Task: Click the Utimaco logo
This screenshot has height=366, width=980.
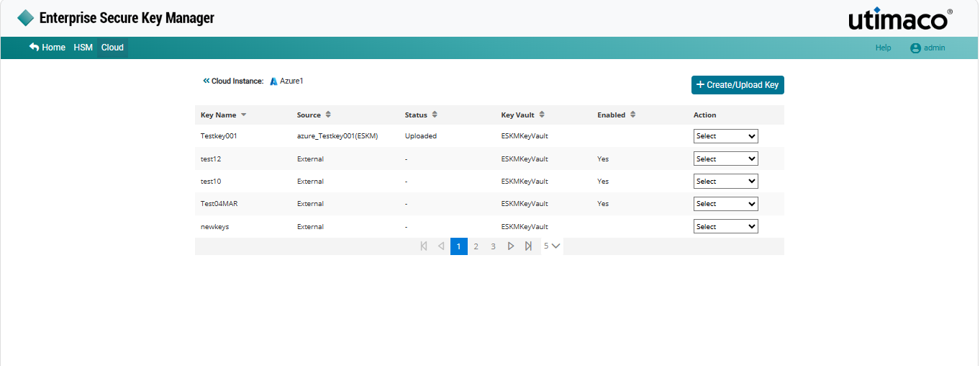Action: pos(900,19)
